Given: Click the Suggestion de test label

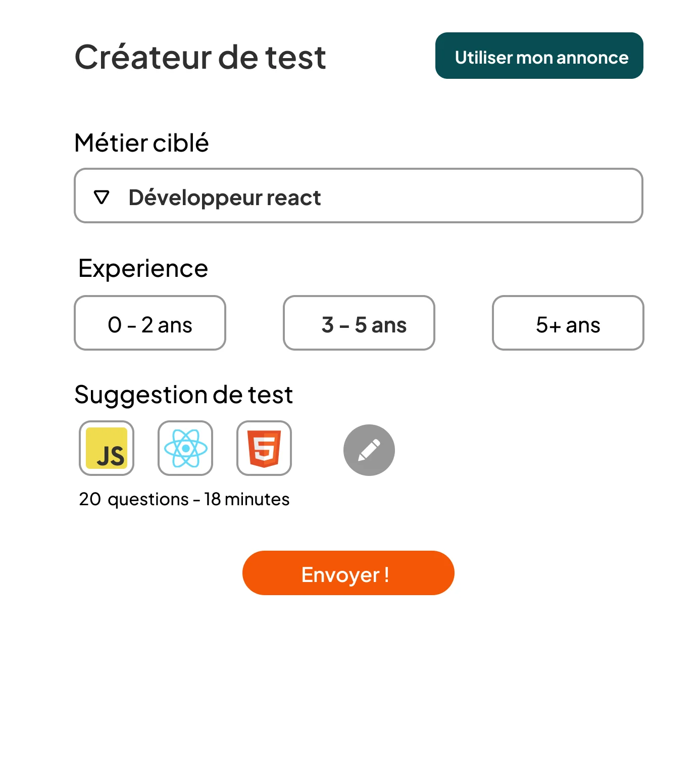Looking at the screenshot, I should pyautogui.click(x=183, y=395).
